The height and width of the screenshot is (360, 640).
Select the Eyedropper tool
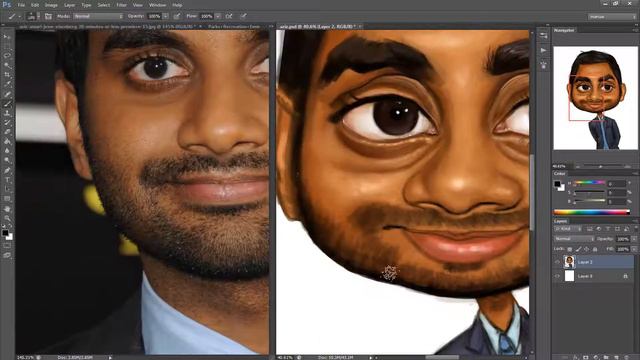pyautogui.click(x=7, y=84)
